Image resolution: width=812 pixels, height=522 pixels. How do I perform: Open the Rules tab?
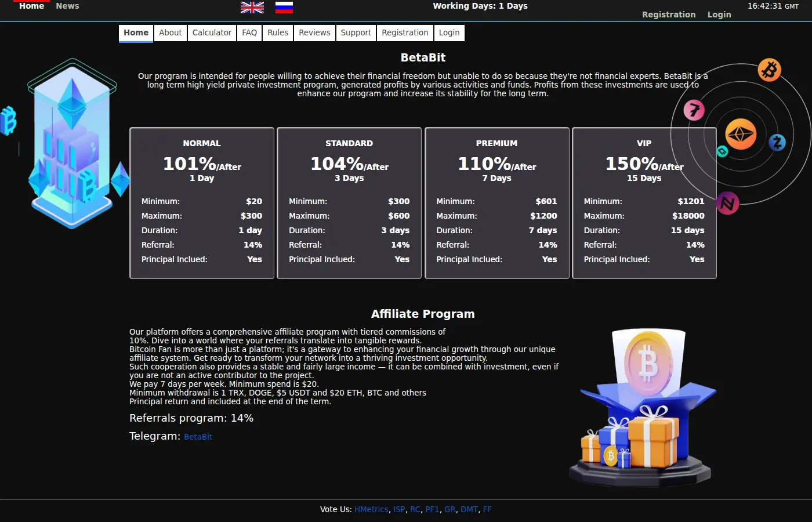coord(278,33)
